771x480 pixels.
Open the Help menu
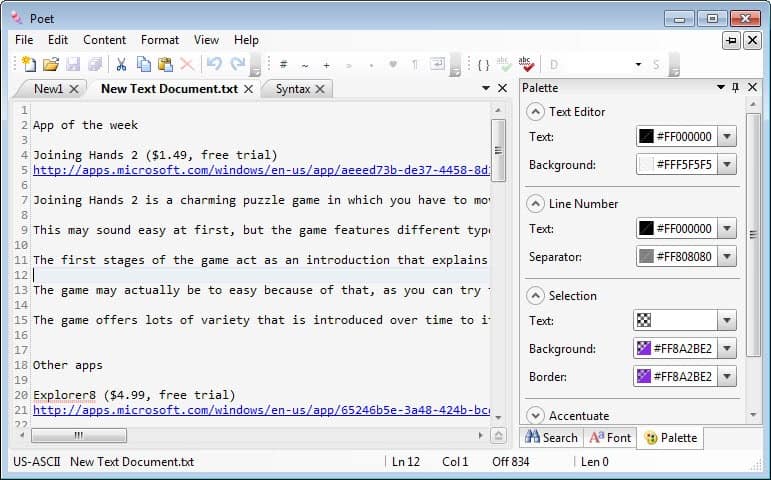coord(246,40)
